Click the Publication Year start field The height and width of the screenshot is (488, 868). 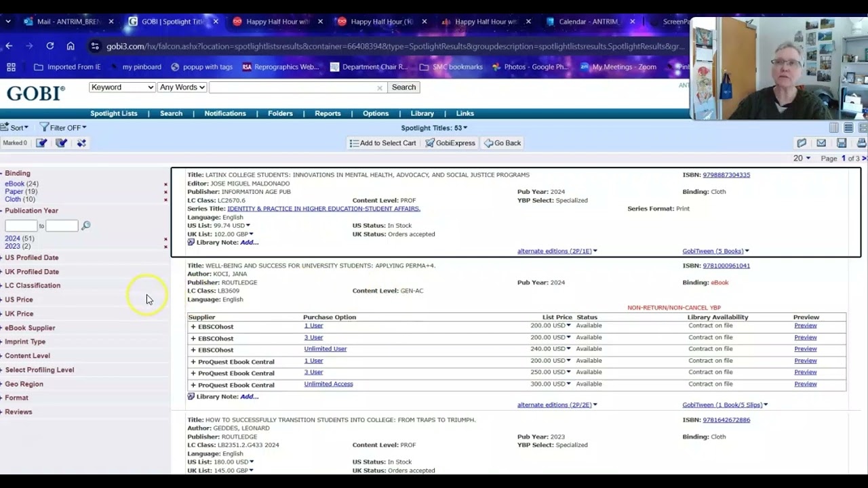(x=20, y=226)
